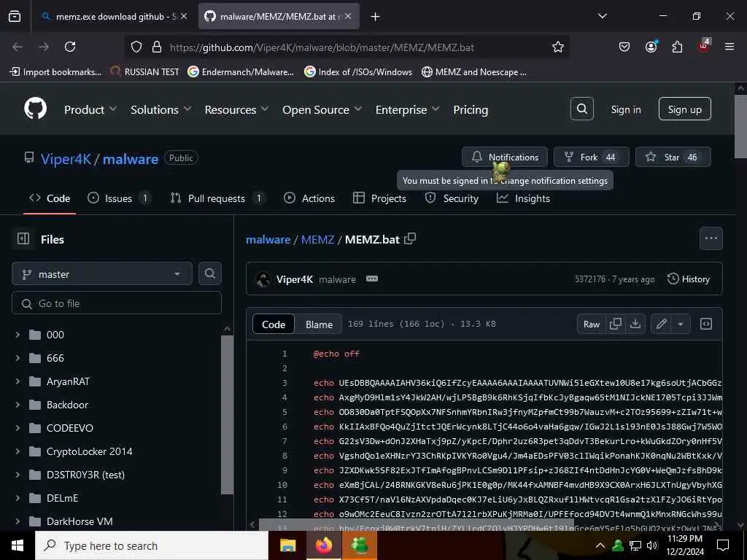This screenshot has height=560, width=747.
Task: Open the Firefox account icon
Action: (x=651, y=47)
